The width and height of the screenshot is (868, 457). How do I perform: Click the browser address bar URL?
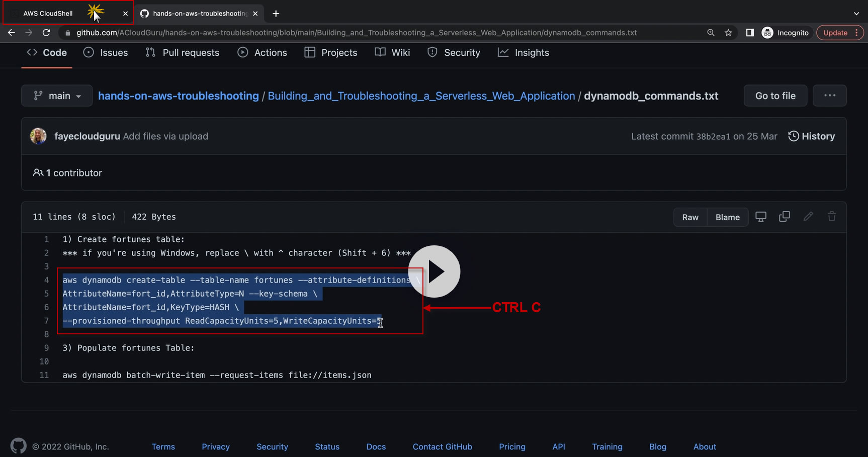click(356, 33)
